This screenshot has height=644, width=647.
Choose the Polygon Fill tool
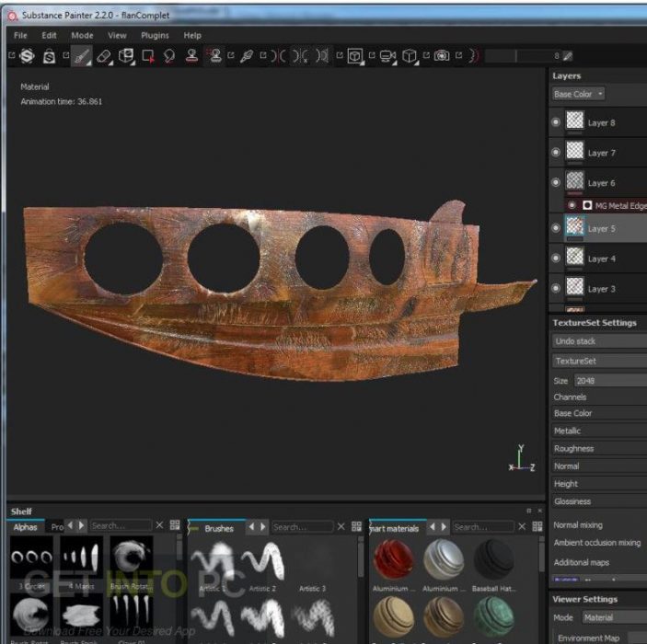click(148, 56)
